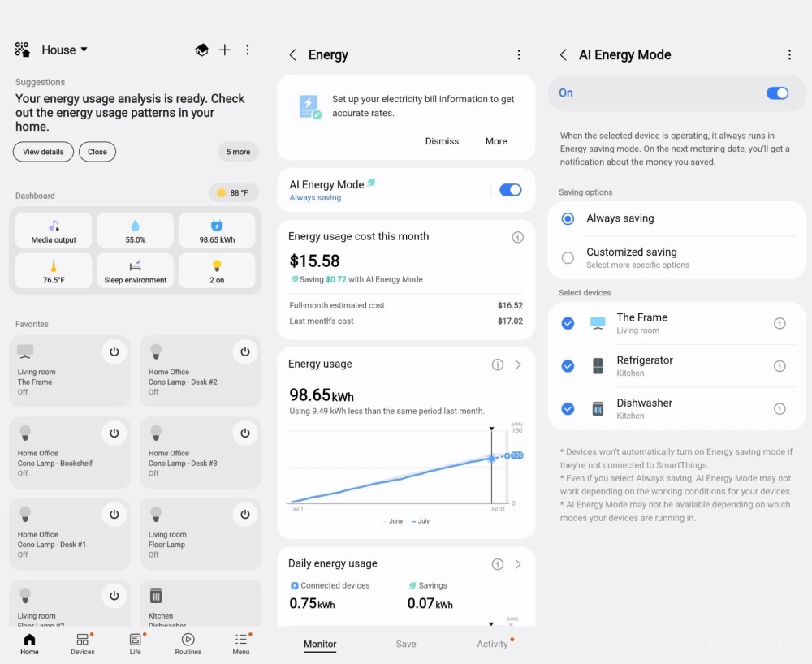This screenshot has height=664, width=812.
Task: View info for The Frame device
Action: pos(780,323)
